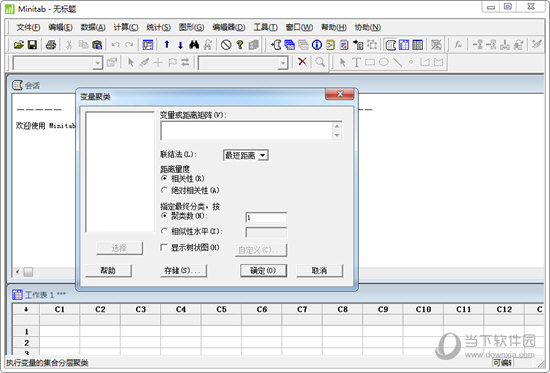The height and width of the screenshot is (373, 550).
Task: Click the 取消 button
Action: coord(319,270)
